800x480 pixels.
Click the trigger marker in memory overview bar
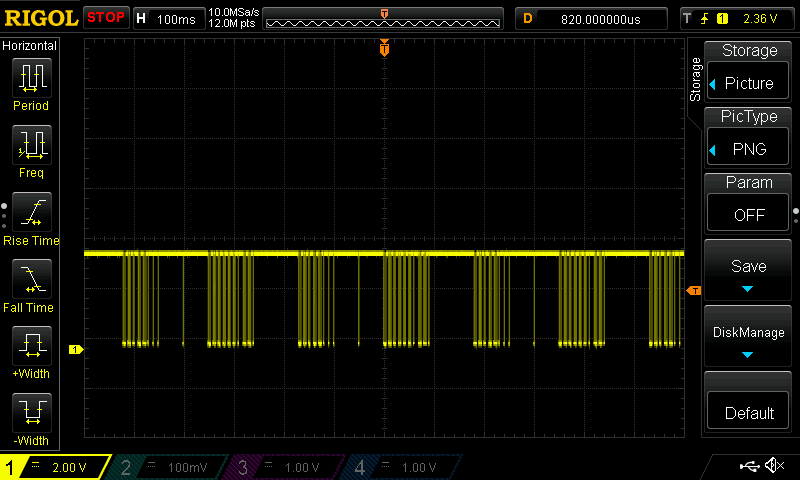(x=384, y=14)
